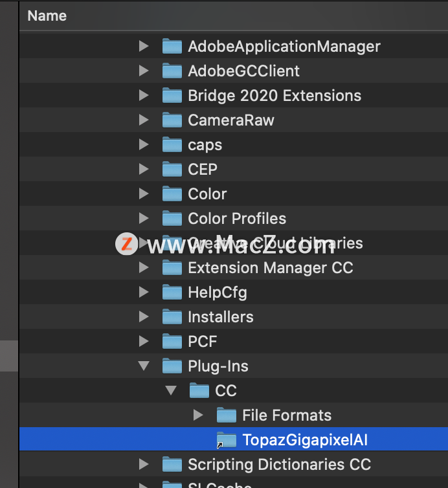The width and height of the screenshot is (448, 488).
Task: Expand the Extension Manager CC folder
Action: [x=144, y=267]
